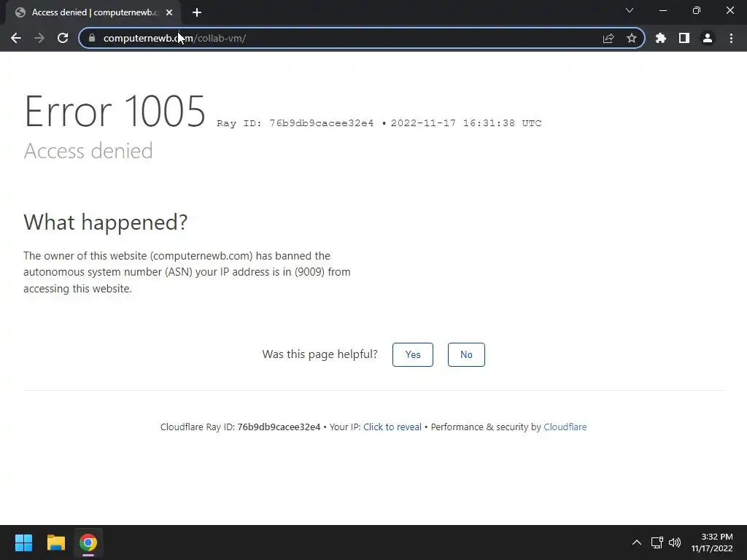
Task: View site information via lock icon
Action: coord(92,38)
